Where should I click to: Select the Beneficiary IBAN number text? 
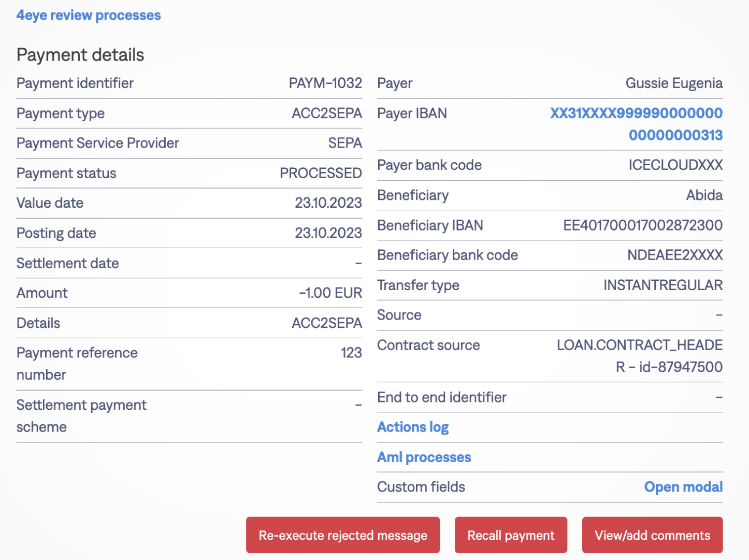click(x=642, y=225)
